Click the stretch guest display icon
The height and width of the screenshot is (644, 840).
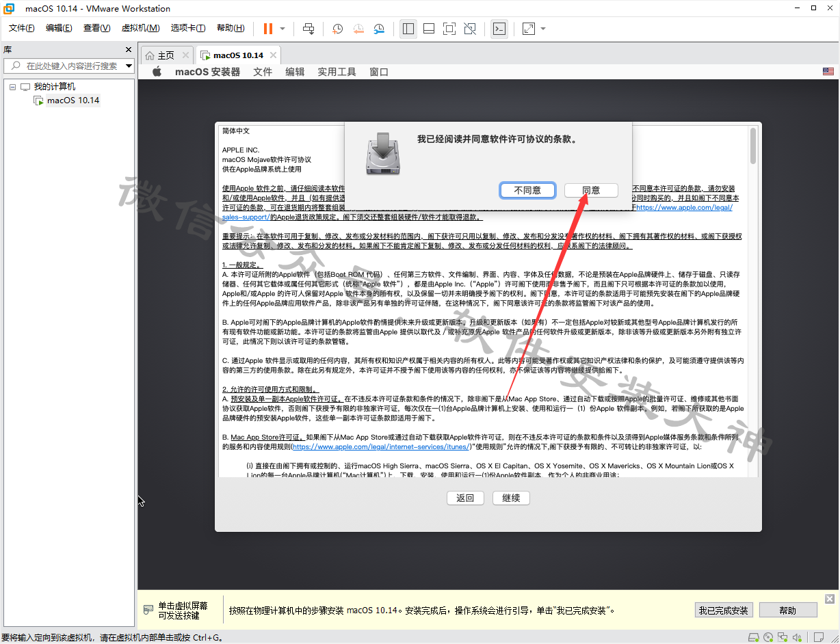pyautogui.click(x=529, y=29)
